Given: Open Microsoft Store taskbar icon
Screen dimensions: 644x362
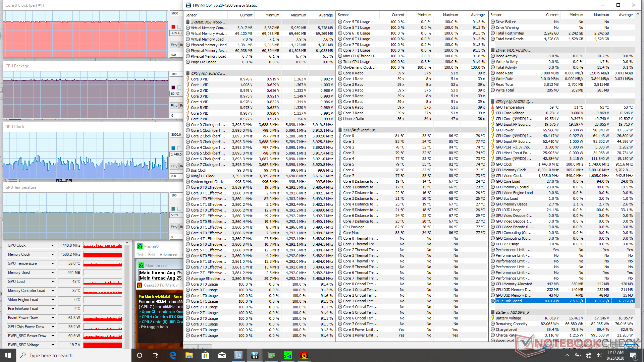Looking at the screenshot, I should pyautogui.click(x=205, y=355).
